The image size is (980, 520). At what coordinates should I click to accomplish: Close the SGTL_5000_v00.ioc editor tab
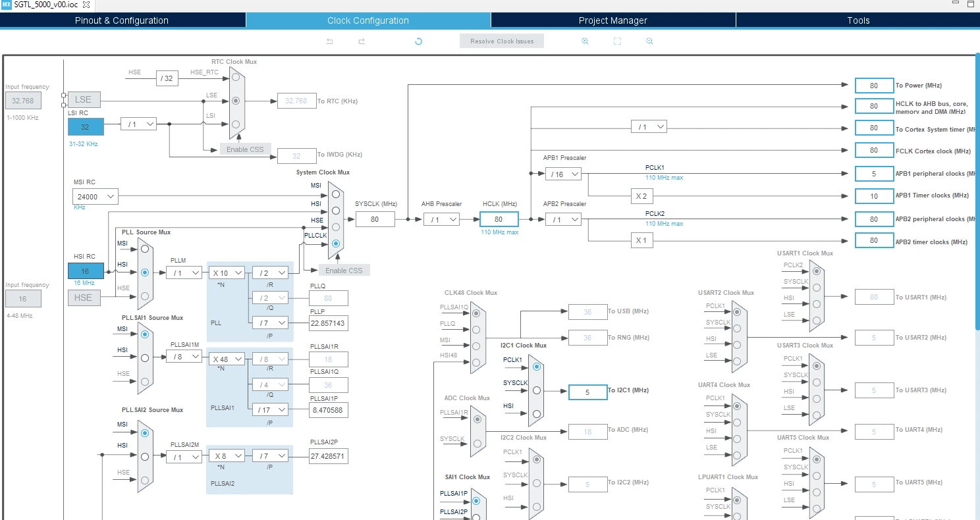(x=86, y=5)
